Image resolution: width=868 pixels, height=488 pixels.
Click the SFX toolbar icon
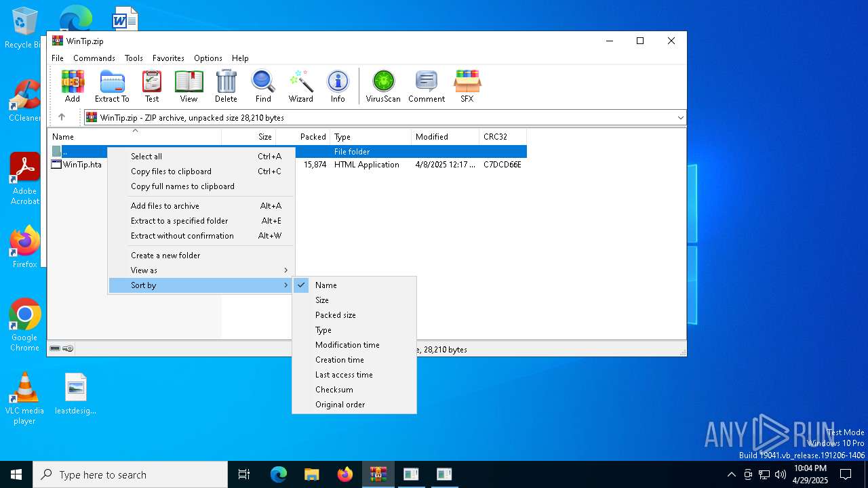[467, 86]
